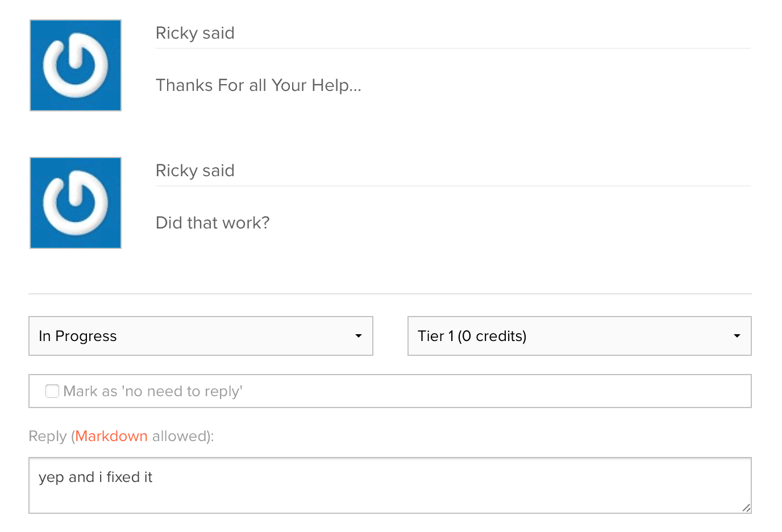Click the word "Reply" before the Markdown link
The image size is (782, 532).
(x=48, y=436)
